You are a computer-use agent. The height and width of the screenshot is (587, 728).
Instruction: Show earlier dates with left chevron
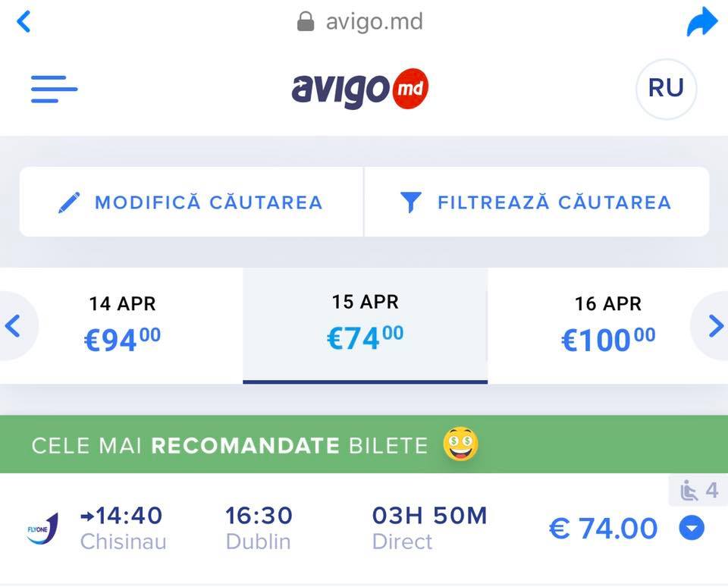tap(13, 325)
